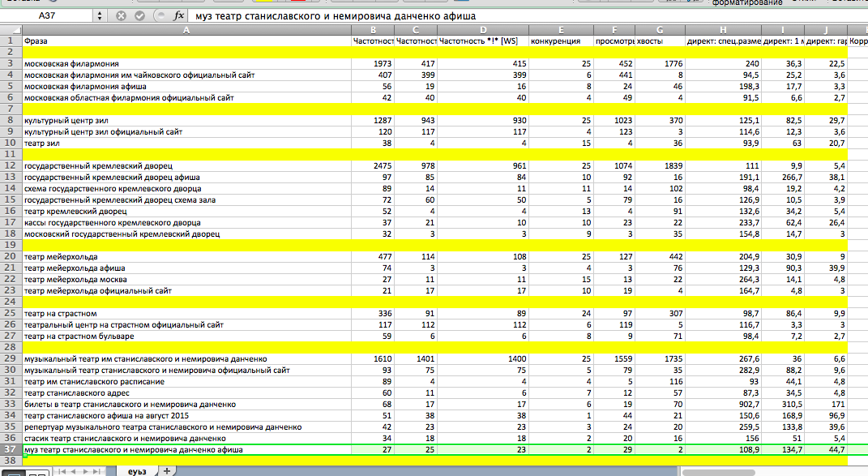Select cell театр станиславского адрес
Viewport: 868px width, 476px height.
(186, 392)
